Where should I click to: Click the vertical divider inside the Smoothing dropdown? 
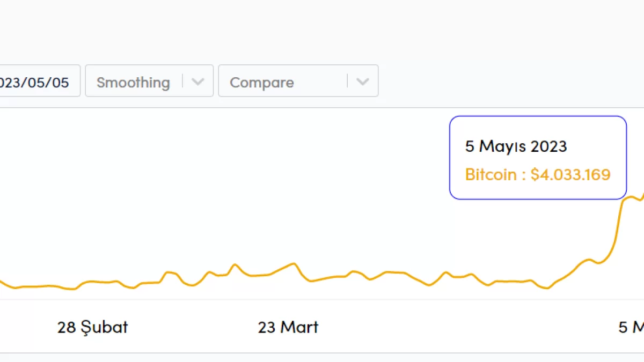183,81
